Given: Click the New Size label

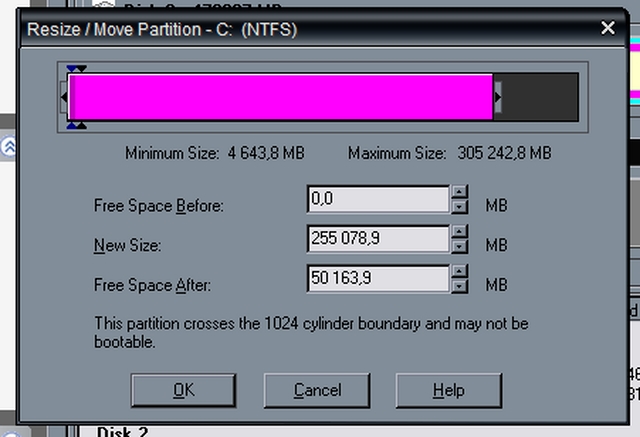Looking at the screenshot, I should [127, 245].
